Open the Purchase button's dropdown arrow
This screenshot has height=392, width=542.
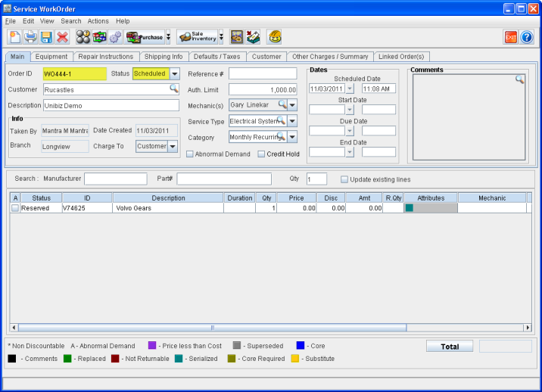pyautogui.click(x=168, y=37)
